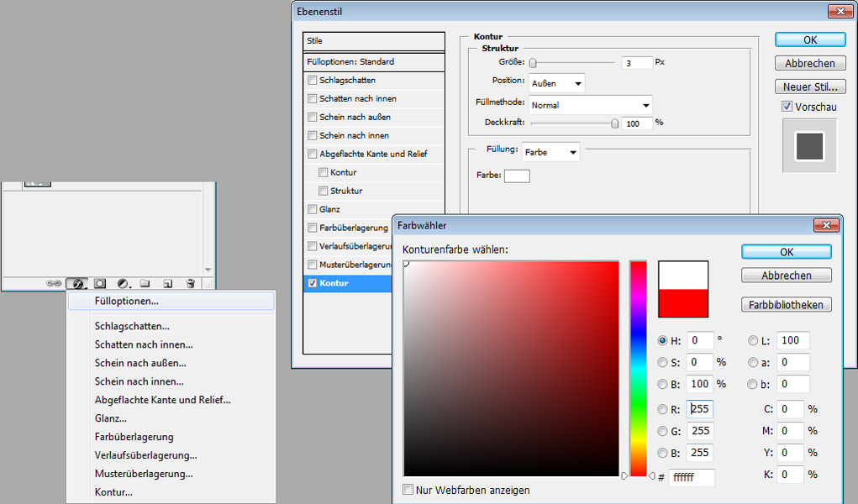Click the hex color field showing ffffff

tap(692, 477)
